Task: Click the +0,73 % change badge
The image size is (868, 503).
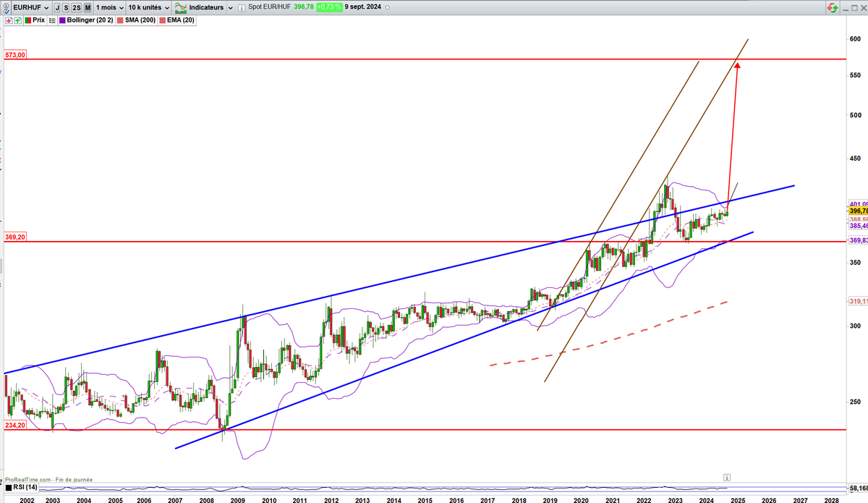Action: 328,7
